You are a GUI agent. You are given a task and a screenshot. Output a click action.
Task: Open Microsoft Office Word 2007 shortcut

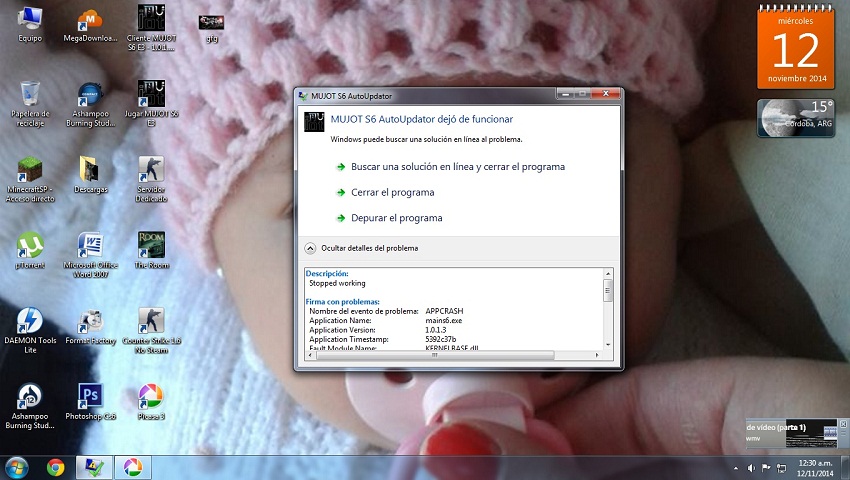click(x=91, y=246)
